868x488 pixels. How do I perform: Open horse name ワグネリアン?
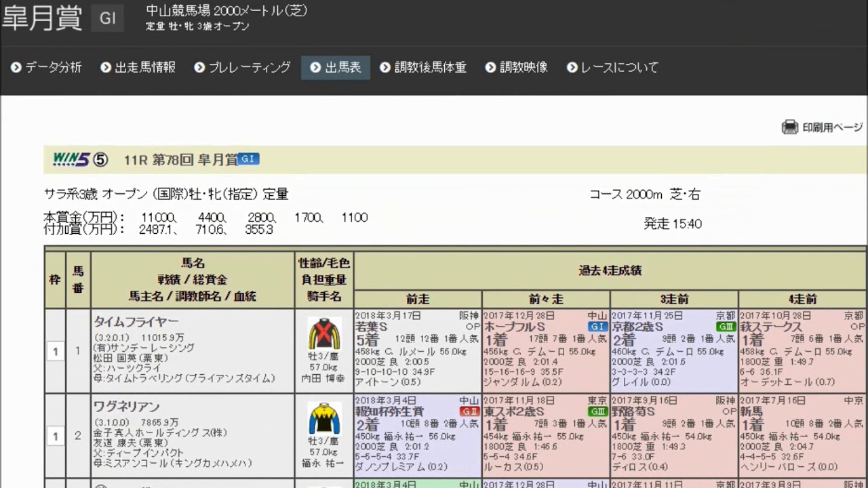point(127,407)
